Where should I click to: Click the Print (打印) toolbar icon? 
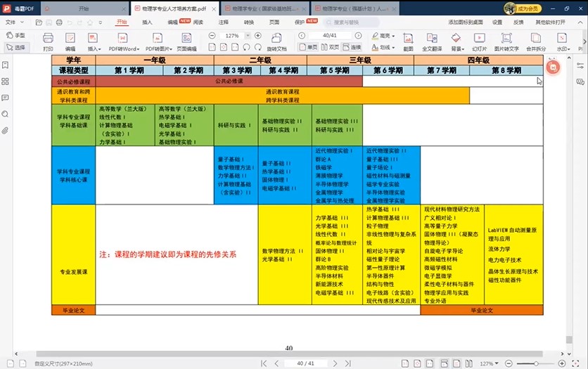tap(48, 41)
